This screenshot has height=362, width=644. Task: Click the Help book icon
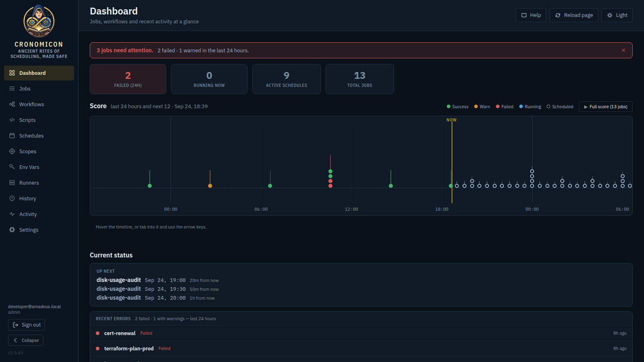tap(524, 15)
